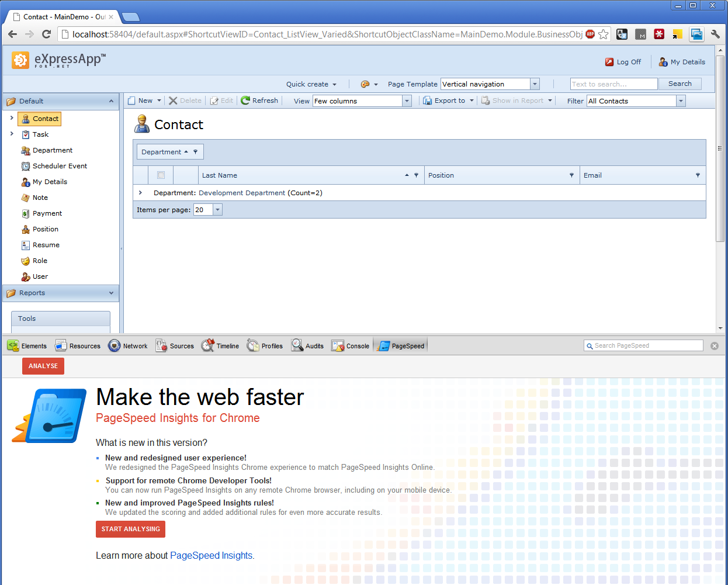Follow the PageSpeed Insights link

point(212,556)
